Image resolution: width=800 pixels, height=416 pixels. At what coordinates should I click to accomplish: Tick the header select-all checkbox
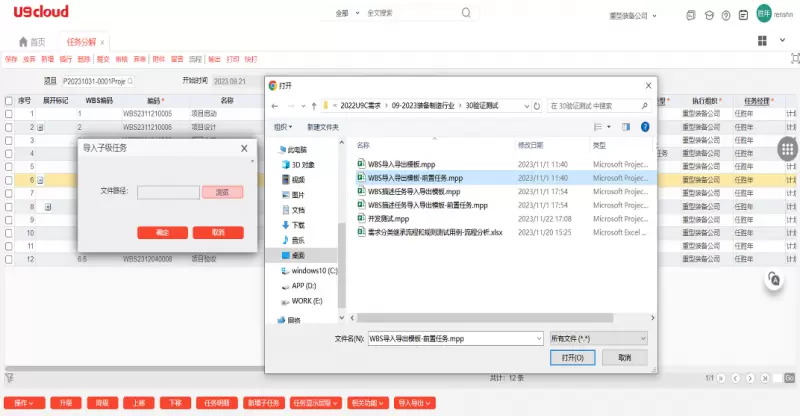tap(8, 101)
